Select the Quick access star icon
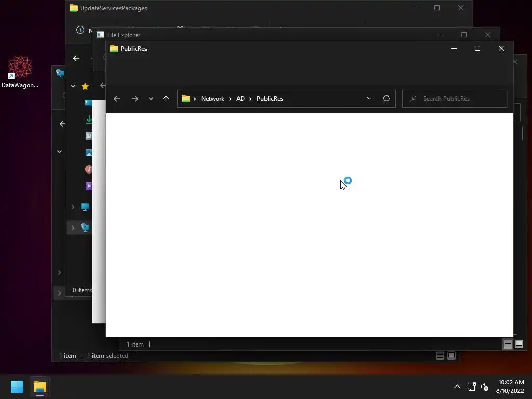Image resolution: width=532 pixels, height=399 pixels. (85, 86)
